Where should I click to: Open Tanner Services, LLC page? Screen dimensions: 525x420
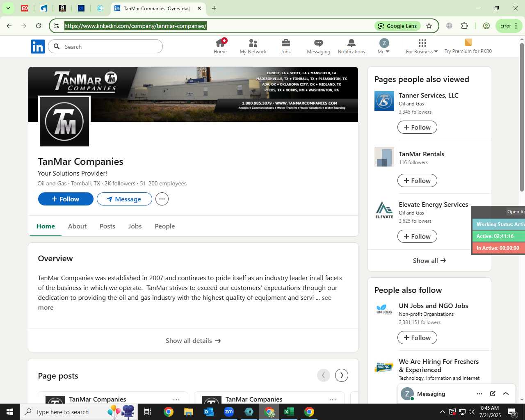click(429, 95)
